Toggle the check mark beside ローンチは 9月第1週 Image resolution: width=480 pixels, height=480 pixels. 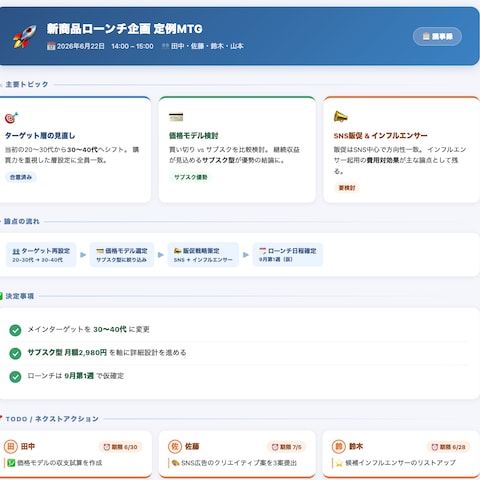click(15, 376)
